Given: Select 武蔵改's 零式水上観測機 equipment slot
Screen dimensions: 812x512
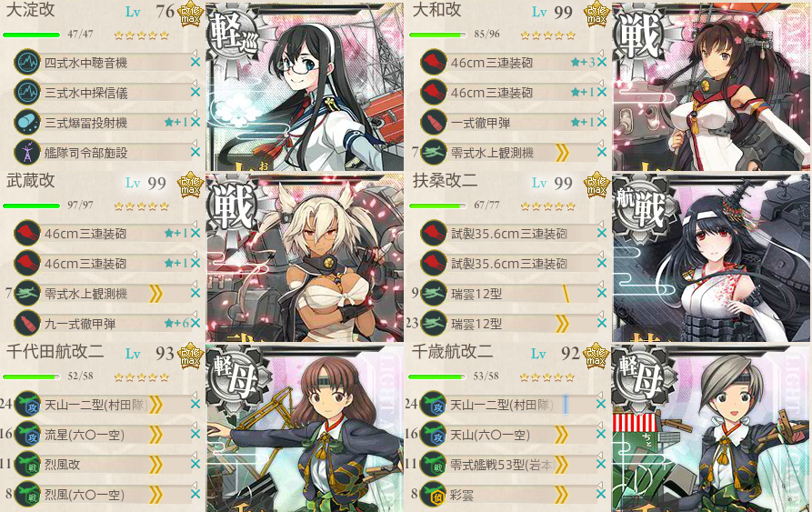Looking at the screenshot, I should pos(102,294).
